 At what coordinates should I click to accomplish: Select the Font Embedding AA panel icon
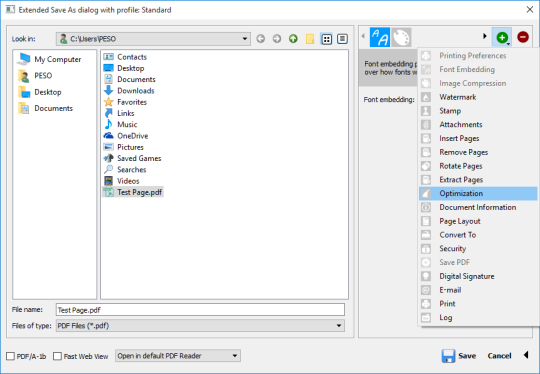point(380,37)
